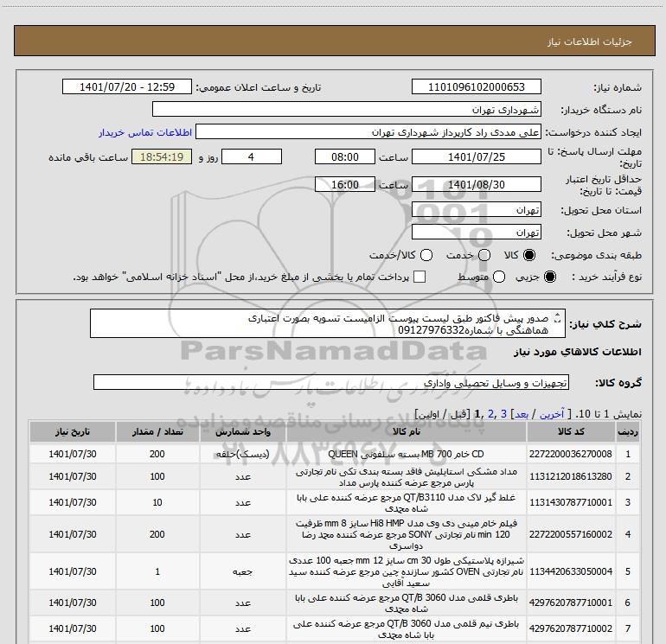
Task: Click the remaining days field showing 4
Action: pyautogui.click(x=252, y=156)
